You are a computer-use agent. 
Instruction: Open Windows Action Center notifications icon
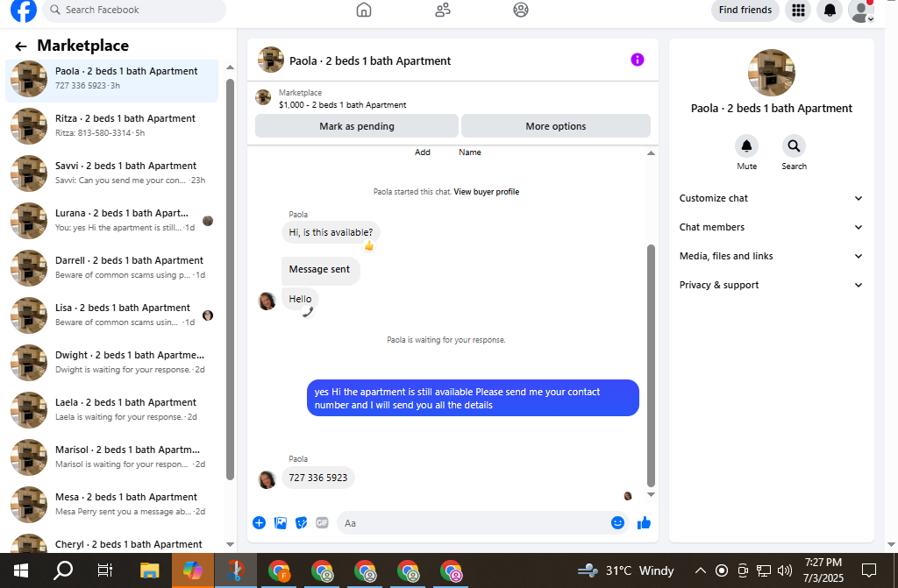pyautogui.click(x=869, y=570)
